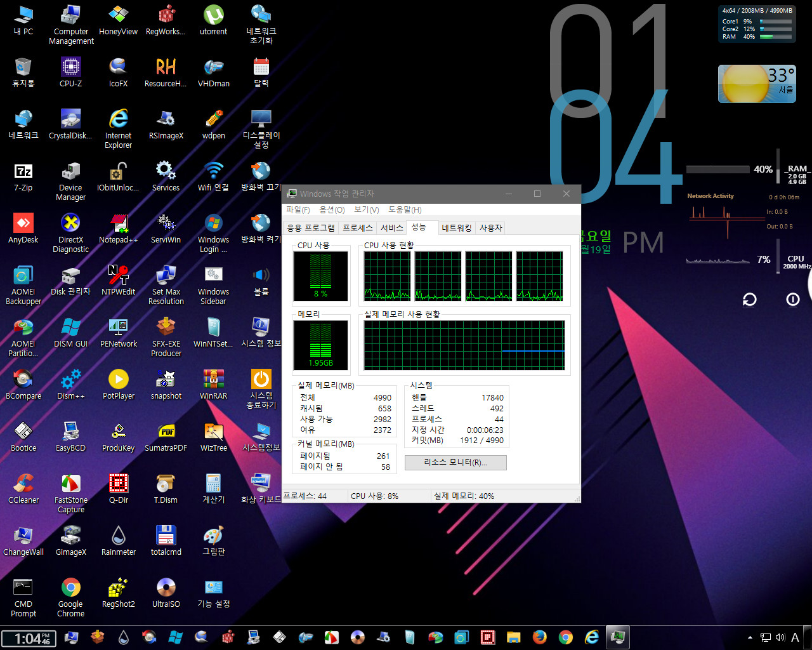Open DirectX Diagnostic icon
The height and width of the screenshot is (650, 812).
coord(70,233)
